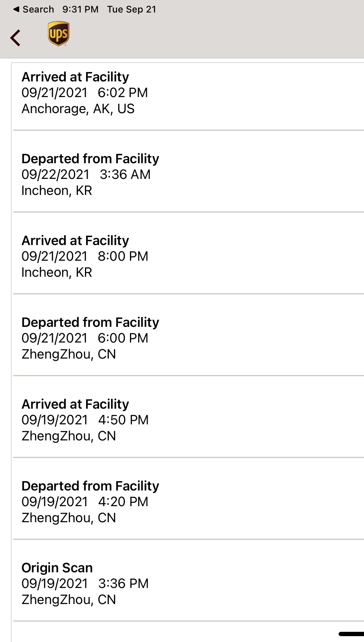The image size is (364, 642).
Task: Tap the Anchorage, AK, US location text
Action: pyautogui.click(x=78, y=109)
